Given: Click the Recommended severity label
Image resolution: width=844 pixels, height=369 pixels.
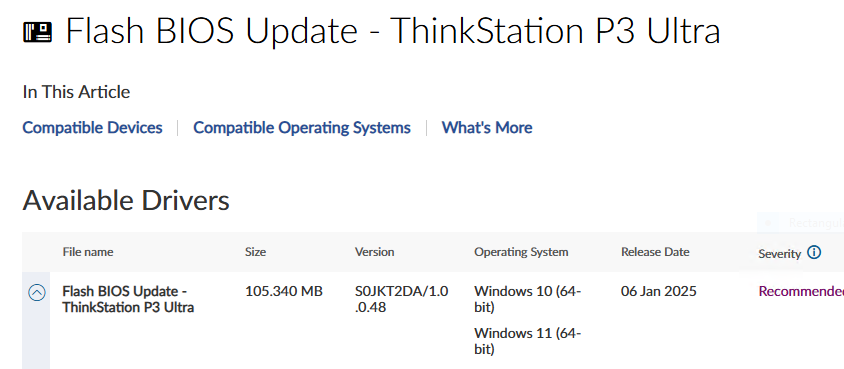Looking at the screenshot, I should (801, 292).
